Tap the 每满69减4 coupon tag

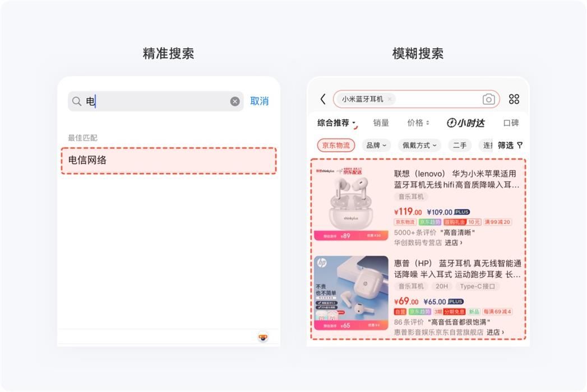[x=497, y=311]
